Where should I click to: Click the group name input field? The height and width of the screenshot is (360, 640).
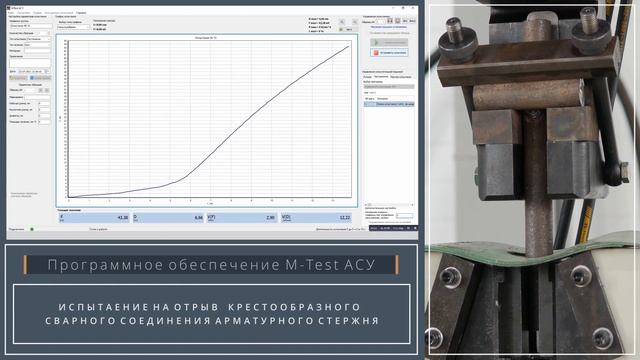(x=31, y=26)
